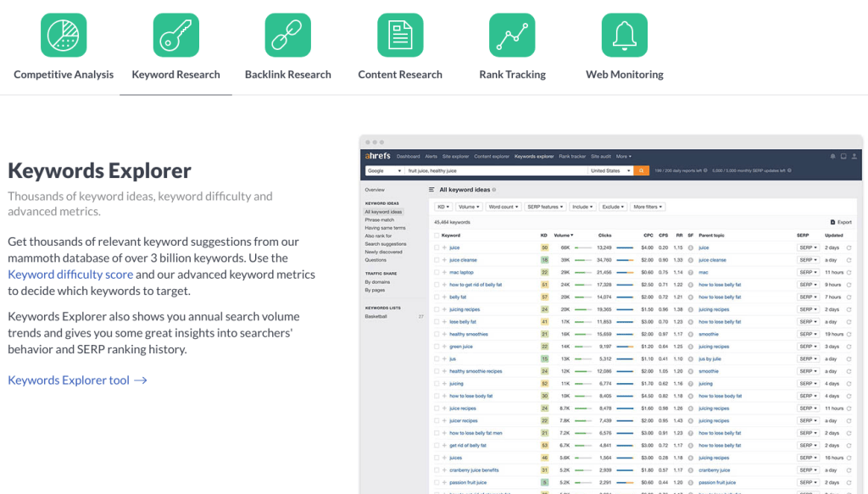Screen dimensions: 868x494
Task: Select the Web Monitoring bell icon
Action: click(x=625, y=36)
